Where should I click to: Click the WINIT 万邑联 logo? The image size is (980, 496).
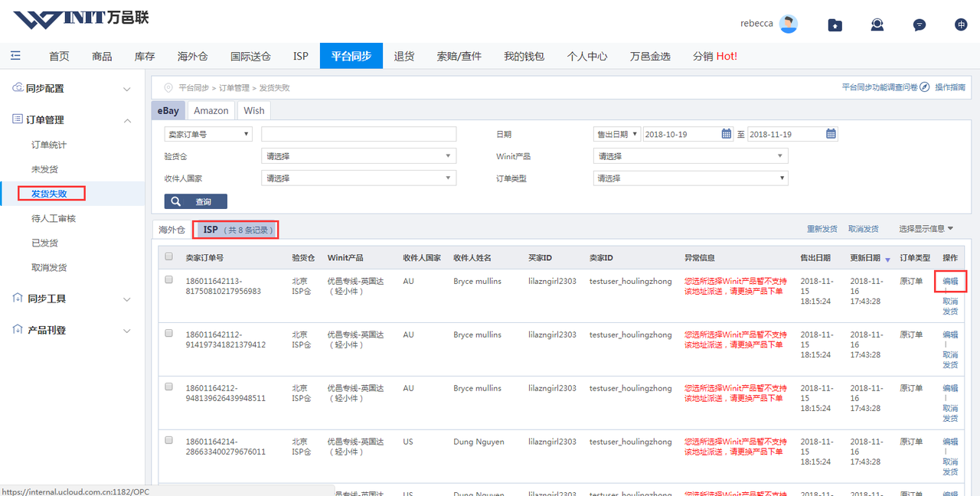coord(81,19)
